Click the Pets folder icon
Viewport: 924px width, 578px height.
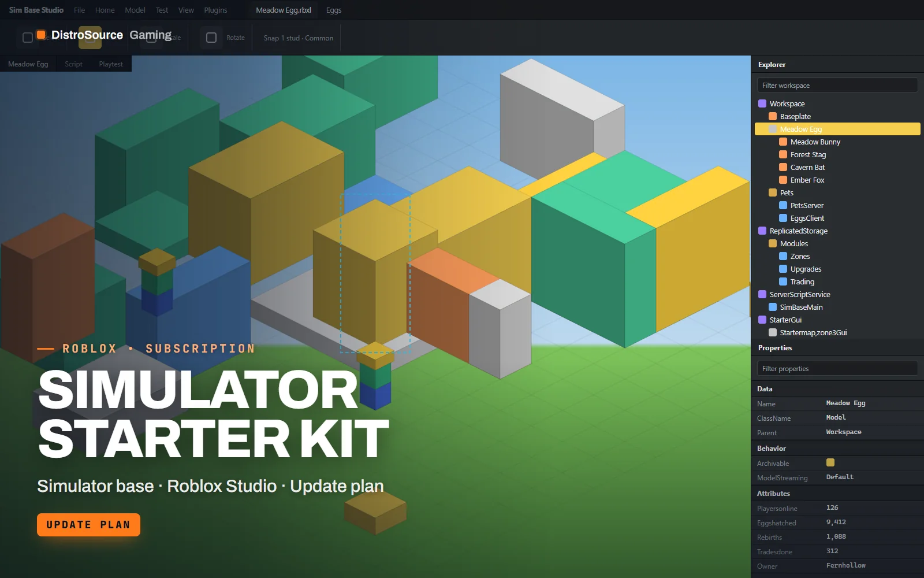tap(773, 192)
